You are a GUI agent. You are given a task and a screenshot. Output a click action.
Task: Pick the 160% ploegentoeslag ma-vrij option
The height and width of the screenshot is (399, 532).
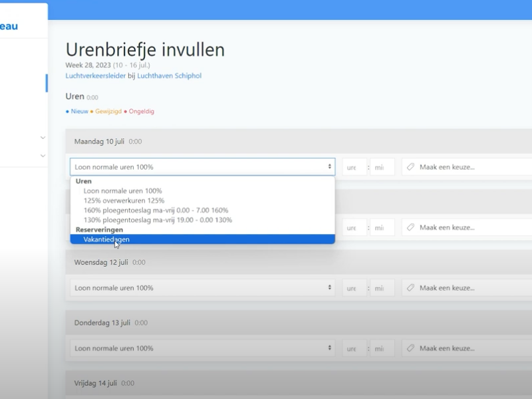click(156, 210)
